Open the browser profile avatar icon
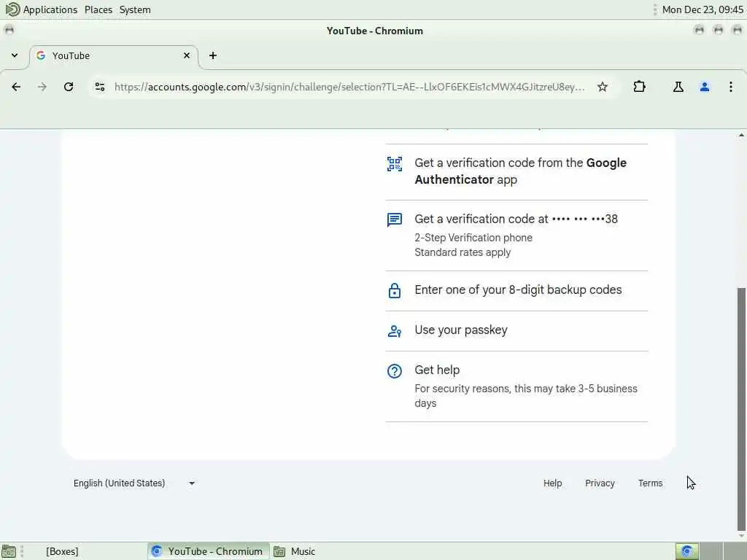 (x=705, y=87)
